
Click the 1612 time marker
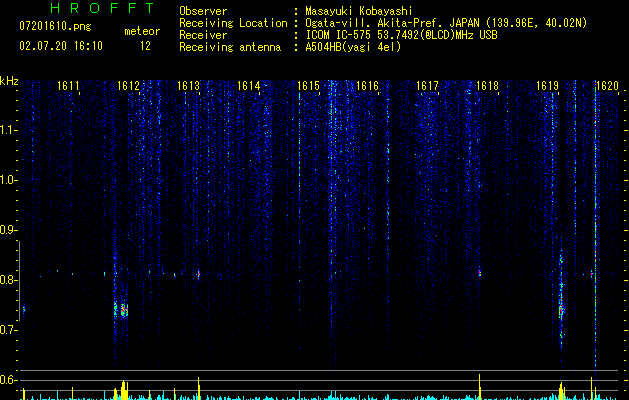pos(128,85)
